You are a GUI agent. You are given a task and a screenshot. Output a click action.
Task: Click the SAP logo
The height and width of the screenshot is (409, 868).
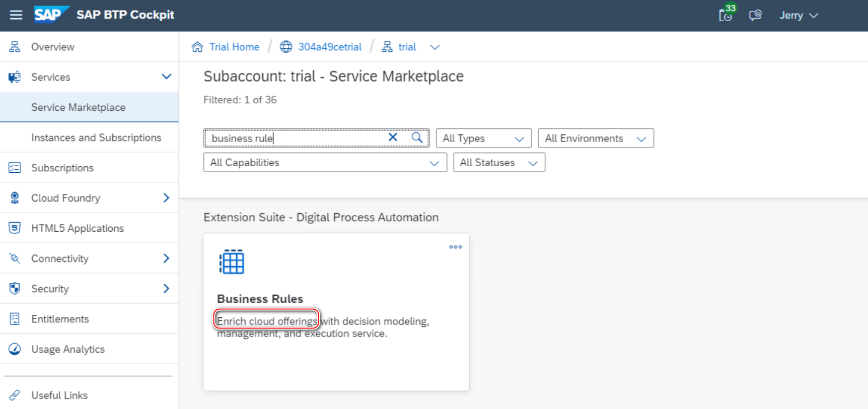coord(51,15)
